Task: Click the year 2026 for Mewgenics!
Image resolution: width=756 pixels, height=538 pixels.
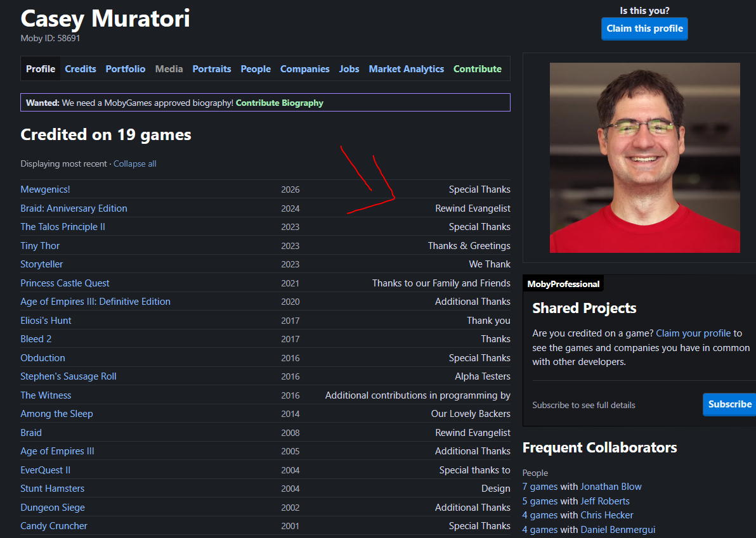Action: point(290,189)
